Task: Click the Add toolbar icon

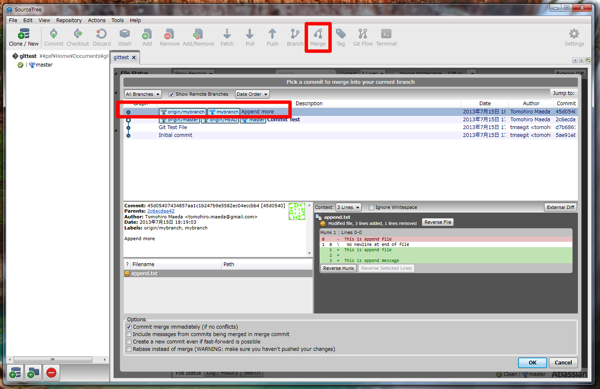Action: 147,37
